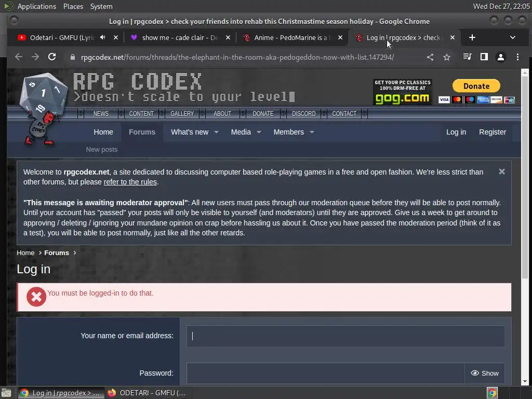The image size is (532, 399).
Task: Open the DISCORD menu item
Action: (303, 114)
